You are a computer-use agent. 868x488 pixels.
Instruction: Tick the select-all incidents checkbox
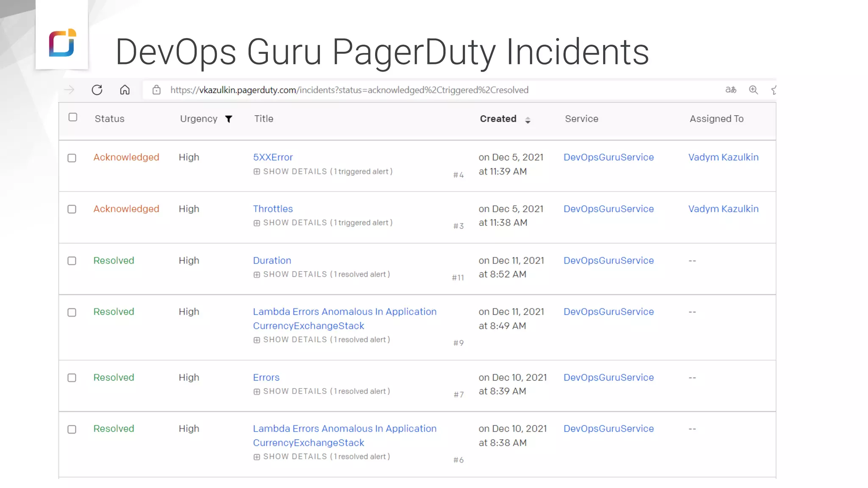(x=73, y=117)
